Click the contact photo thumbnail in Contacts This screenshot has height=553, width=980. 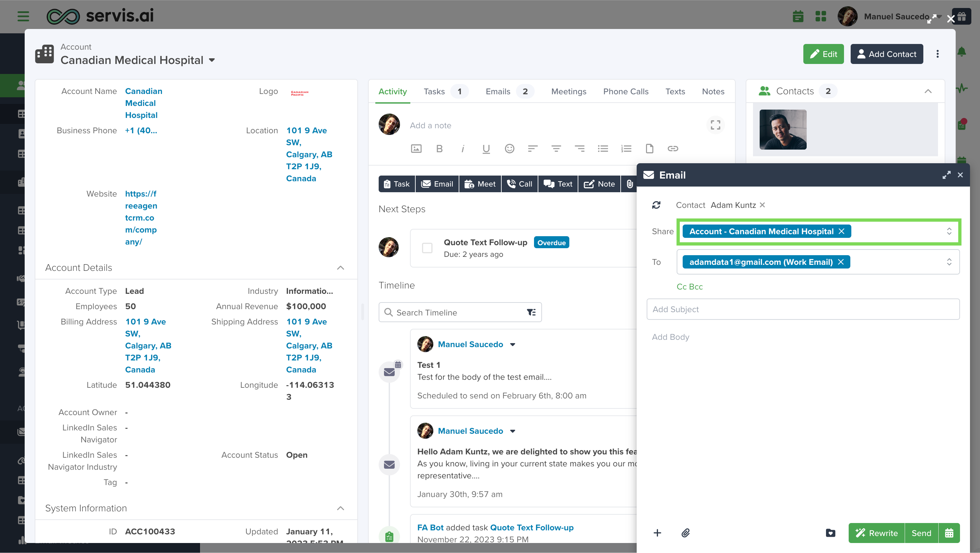pos(783,129)
